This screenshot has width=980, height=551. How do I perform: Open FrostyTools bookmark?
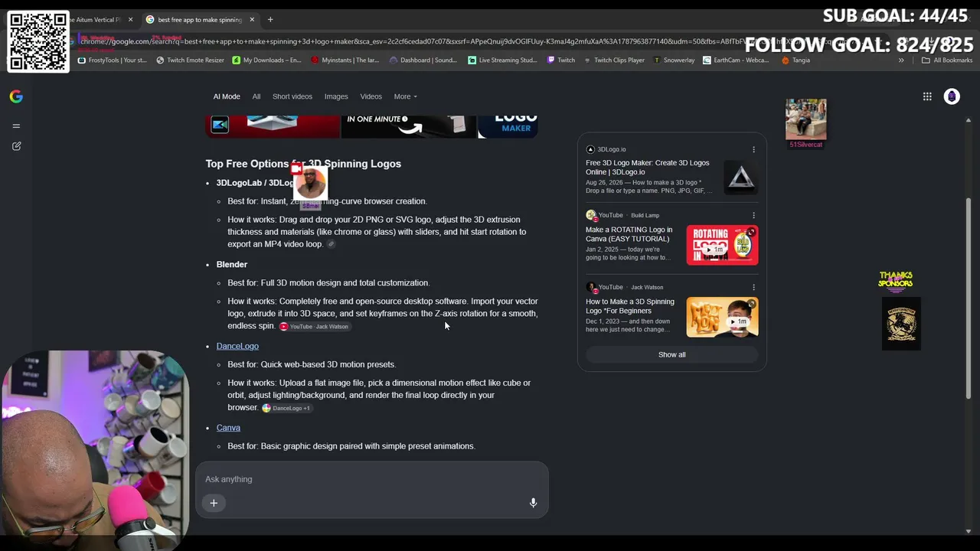tap(113, 60)
